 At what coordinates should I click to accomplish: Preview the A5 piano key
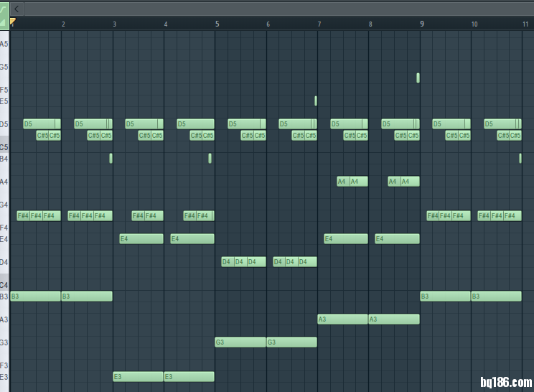pyautogui.click(x=4, y=44)
